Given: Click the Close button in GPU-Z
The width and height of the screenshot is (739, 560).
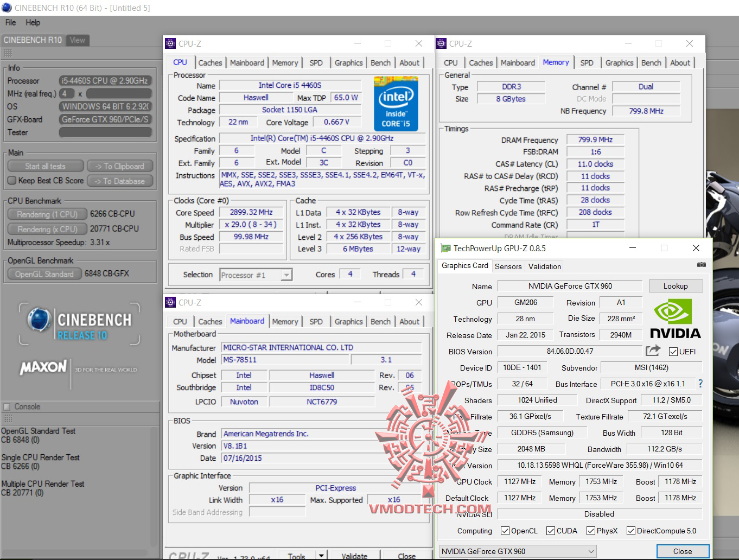Looking at the screenshot, I should [683, 551].
